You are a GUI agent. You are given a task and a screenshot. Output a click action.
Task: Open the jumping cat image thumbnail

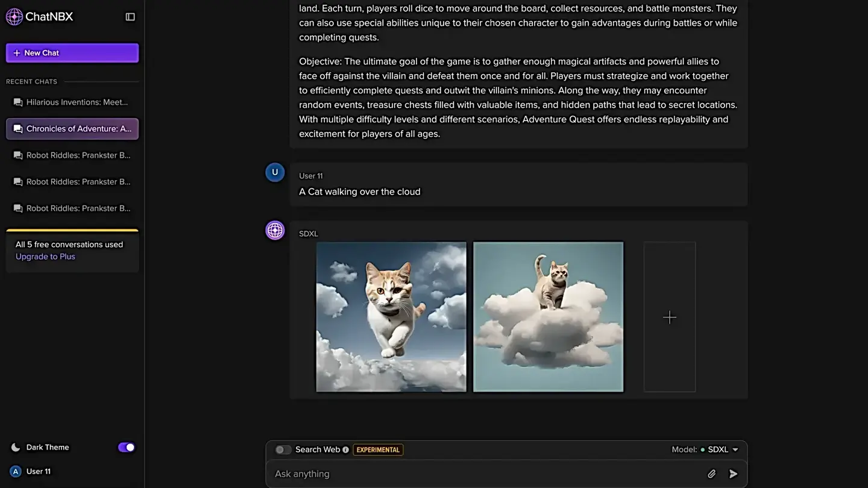click(x=391, y=317)
